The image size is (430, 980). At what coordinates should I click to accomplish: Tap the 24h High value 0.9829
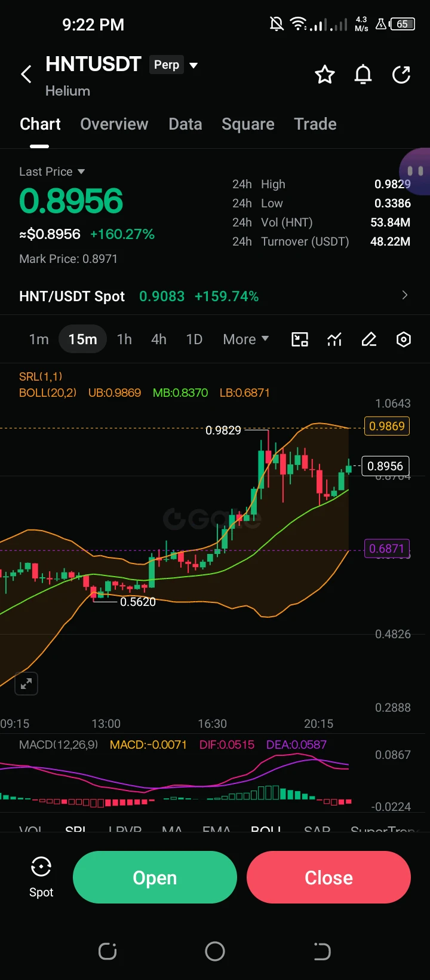coord(392,184)
